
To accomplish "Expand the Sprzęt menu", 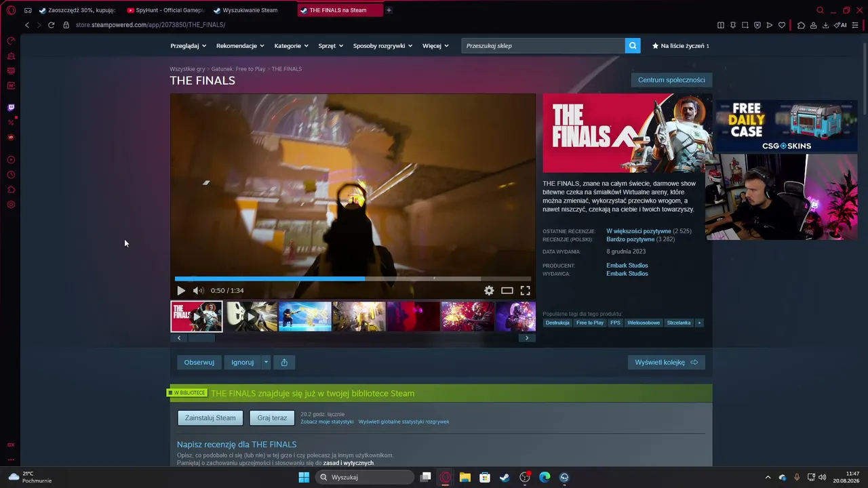I will [x=331, y=45].
